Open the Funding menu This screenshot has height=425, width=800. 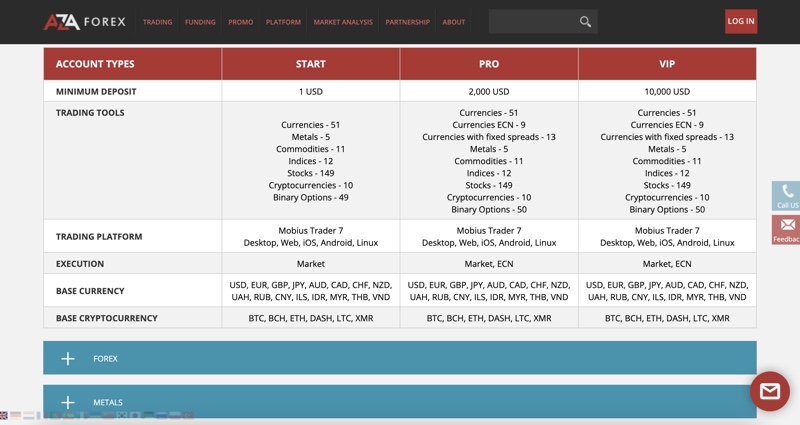(x=200, y=22)
